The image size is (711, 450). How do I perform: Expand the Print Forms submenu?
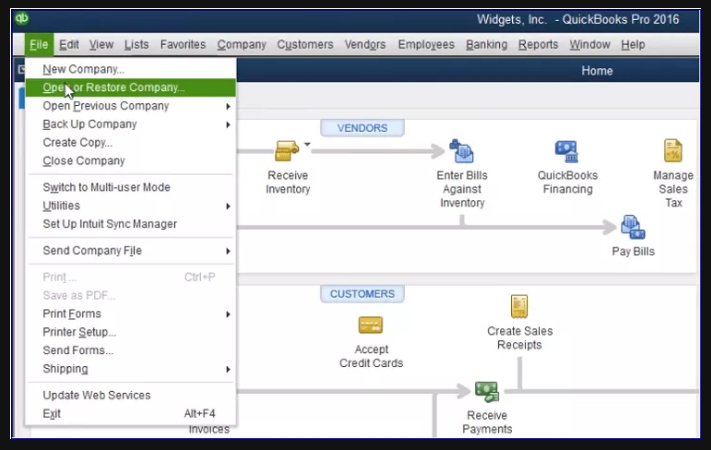[x=131, y=313]
